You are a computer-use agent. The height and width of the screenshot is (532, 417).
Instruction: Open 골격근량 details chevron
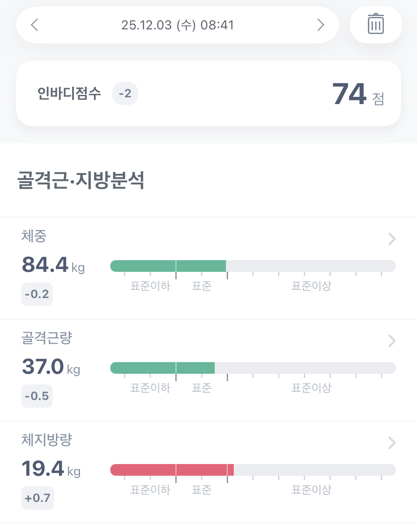[x=392, y=341]
